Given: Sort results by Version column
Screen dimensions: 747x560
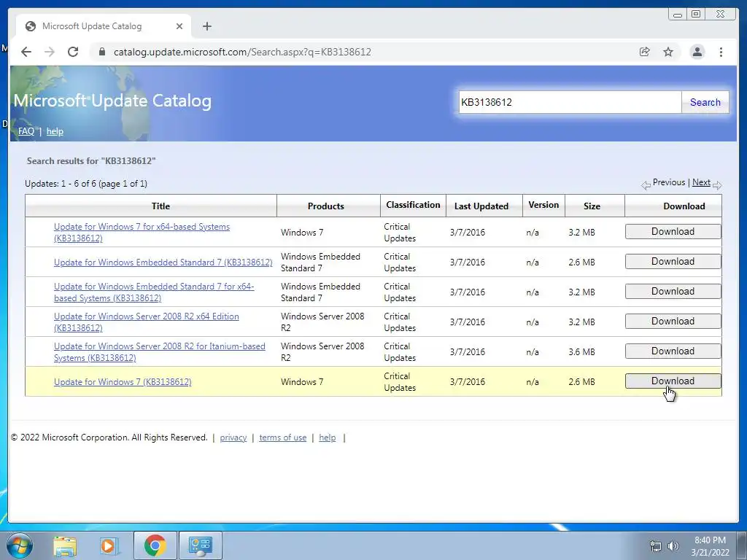Looking at the screenshot, I should pos(543,205).
